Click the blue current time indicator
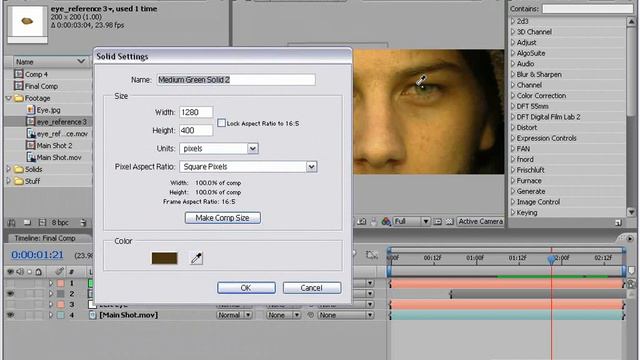 coord(551,259)
